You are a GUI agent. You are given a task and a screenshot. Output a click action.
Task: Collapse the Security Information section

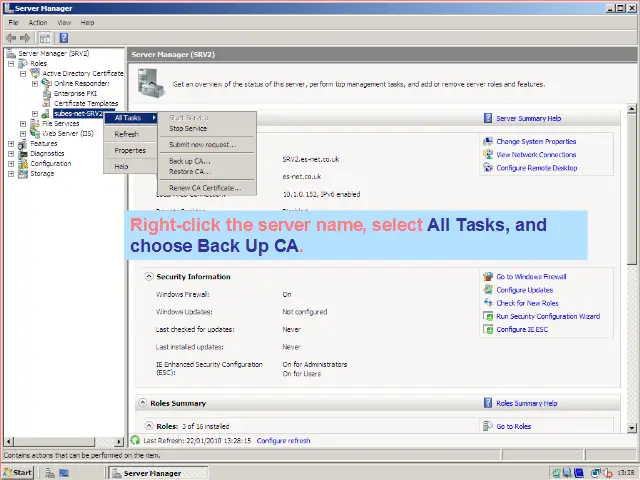point(149,276)
